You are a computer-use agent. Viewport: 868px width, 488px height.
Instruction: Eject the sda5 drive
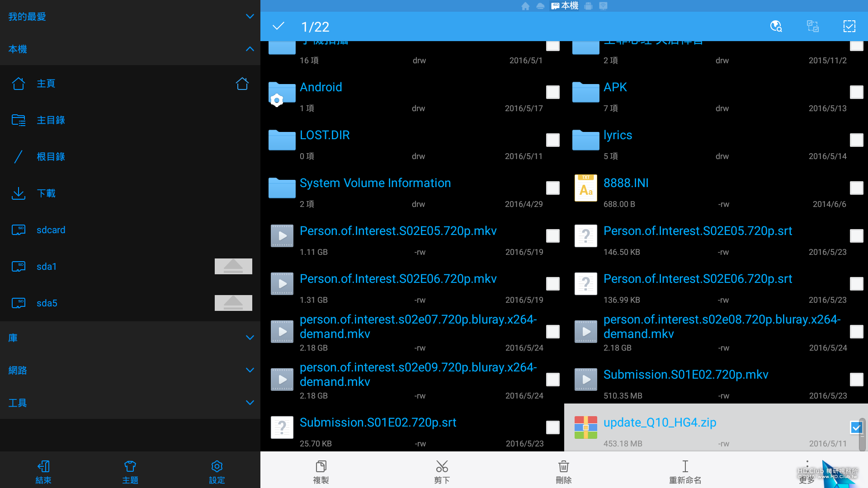[233, 303]
